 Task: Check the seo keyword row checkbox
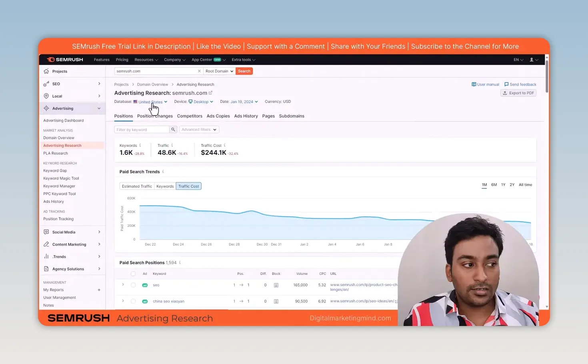(133, 285)
